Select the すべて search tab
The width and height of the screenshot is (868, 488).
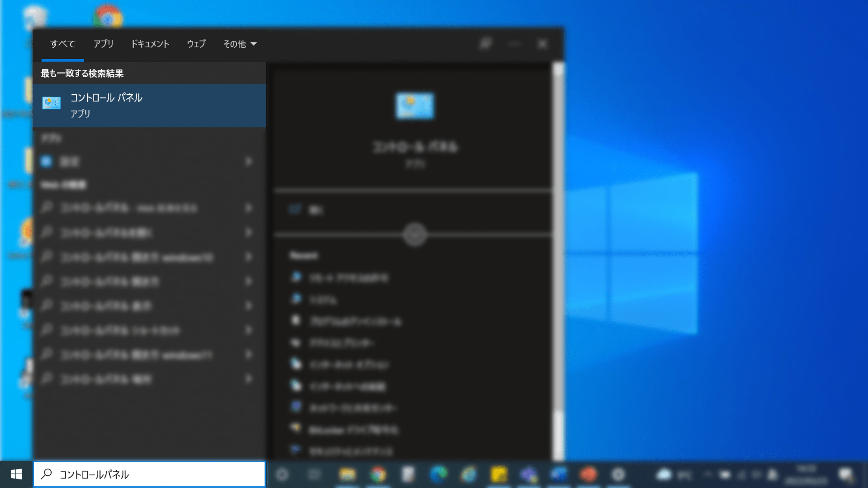[63, 44]
